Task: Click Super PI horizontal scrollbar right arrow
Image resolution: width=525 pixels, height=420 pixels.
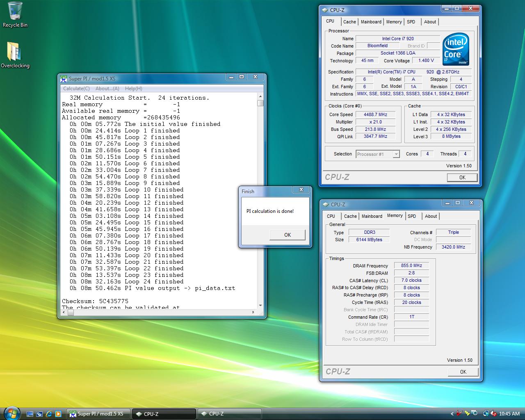Action: (253, 313)
